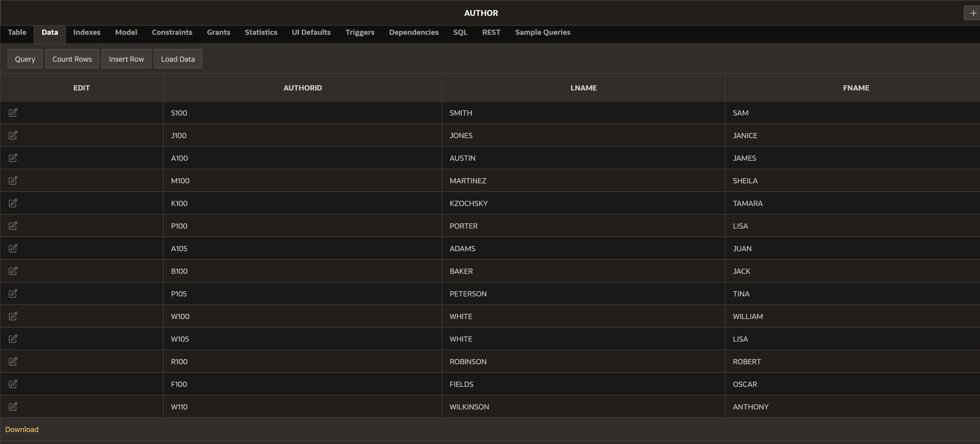
Task: Edit the ROBINSON row record
Action: tap(13, 361)
